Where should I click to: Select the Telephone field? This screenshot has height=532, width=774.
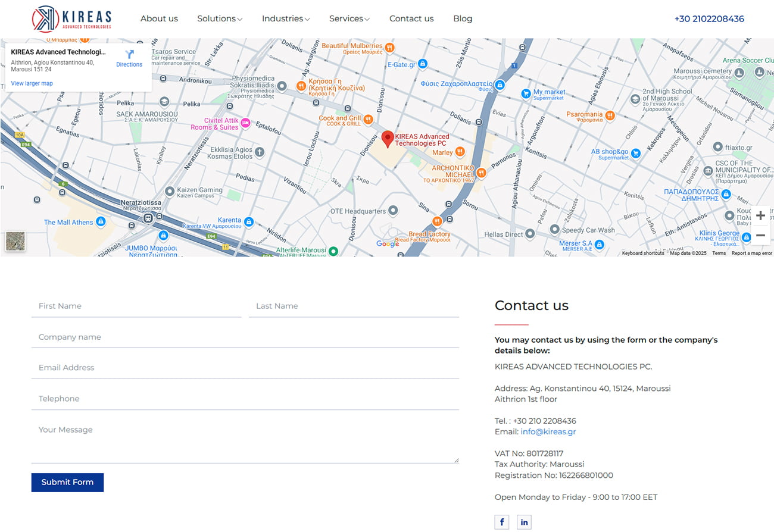245,399
